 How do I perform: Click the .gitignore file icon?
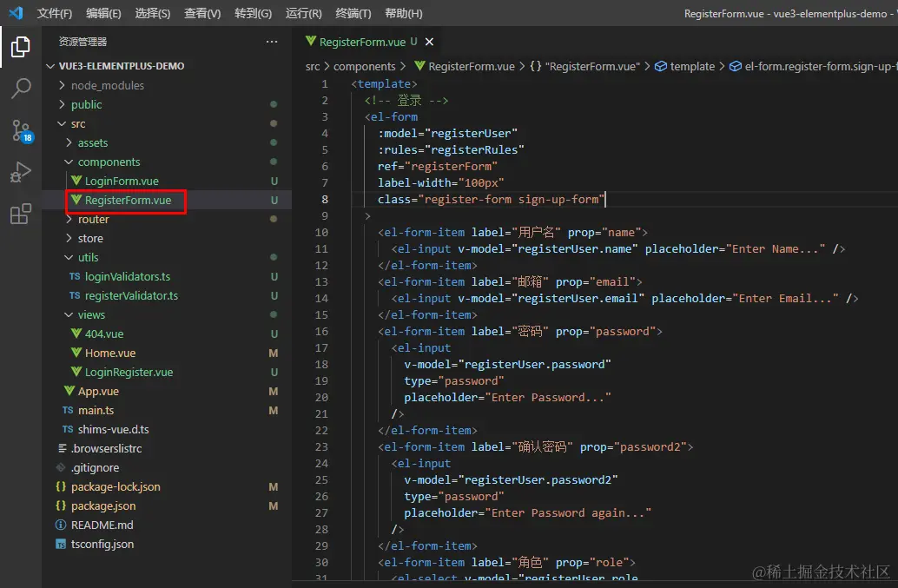point(61,468)
